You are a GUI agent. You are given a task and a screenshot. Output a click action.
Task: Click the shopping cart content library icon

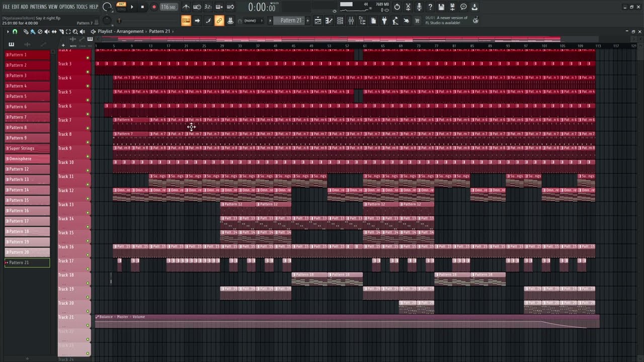[x=417, y=21]
